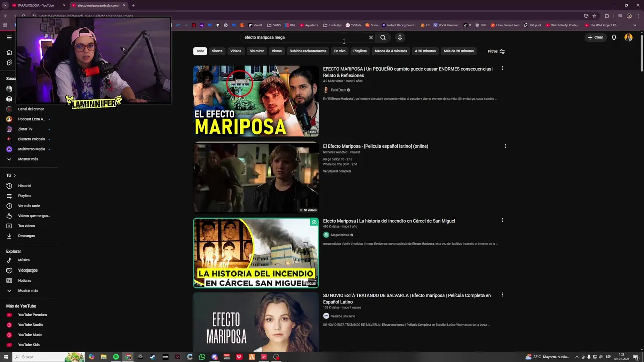Viewport: 644px width, 362px height.
Task: Open Steam in Windows taskbar
Action: 153,357
